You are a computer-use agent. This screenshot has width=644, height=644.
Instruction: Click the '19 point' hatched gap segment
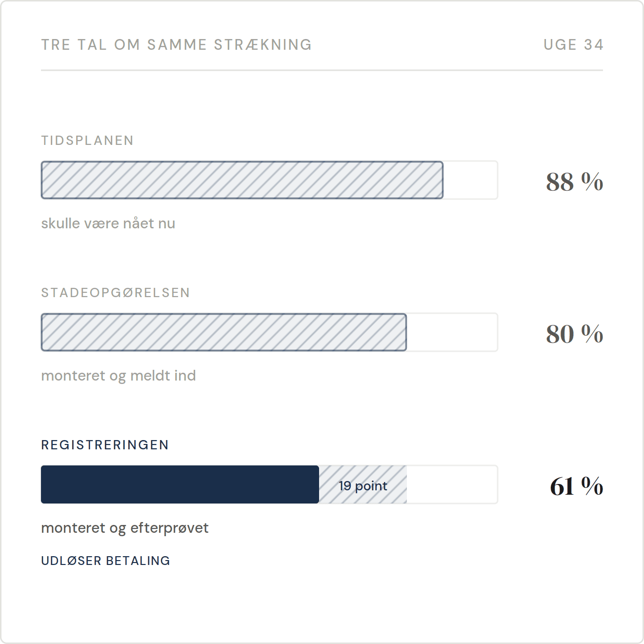pyautogui.click(x=363, y=484)
